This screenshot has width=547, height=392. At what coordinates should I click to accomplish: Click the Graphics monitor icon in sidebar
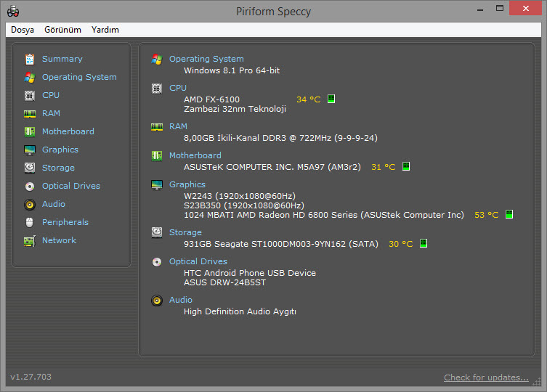[30, 150]
